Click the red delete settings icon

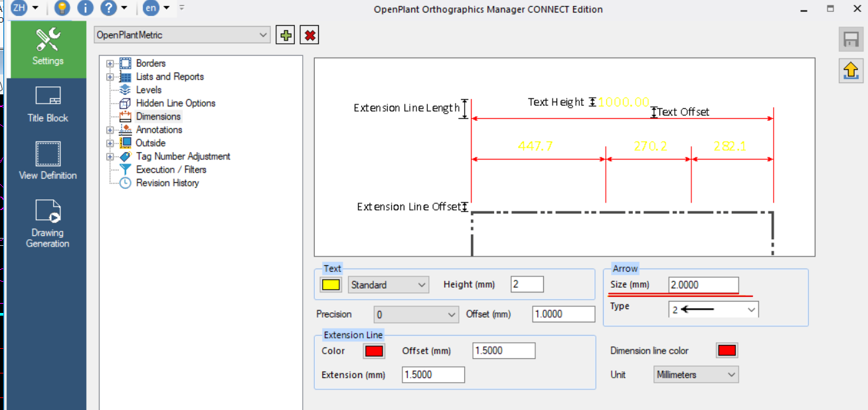tap(309, 35)
